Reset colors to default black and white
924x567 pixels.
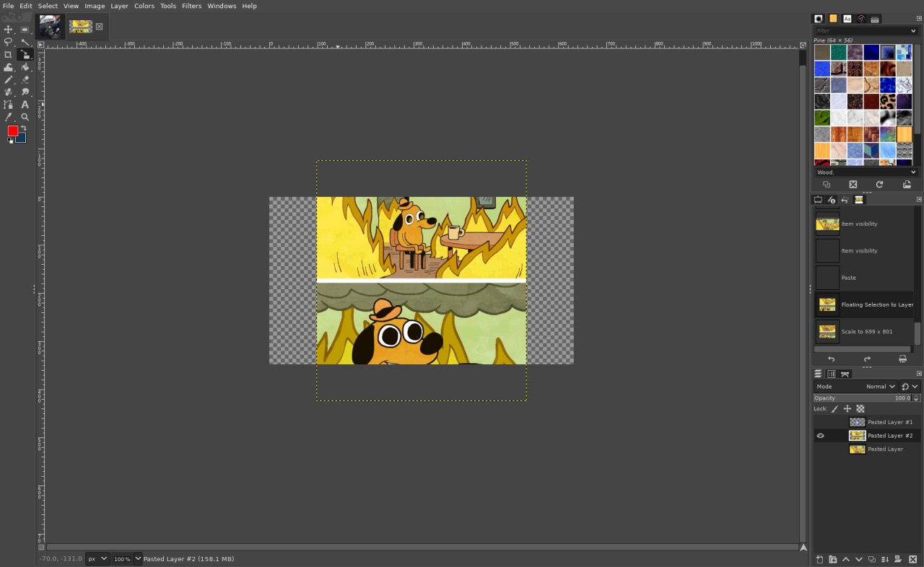(10, 141)
